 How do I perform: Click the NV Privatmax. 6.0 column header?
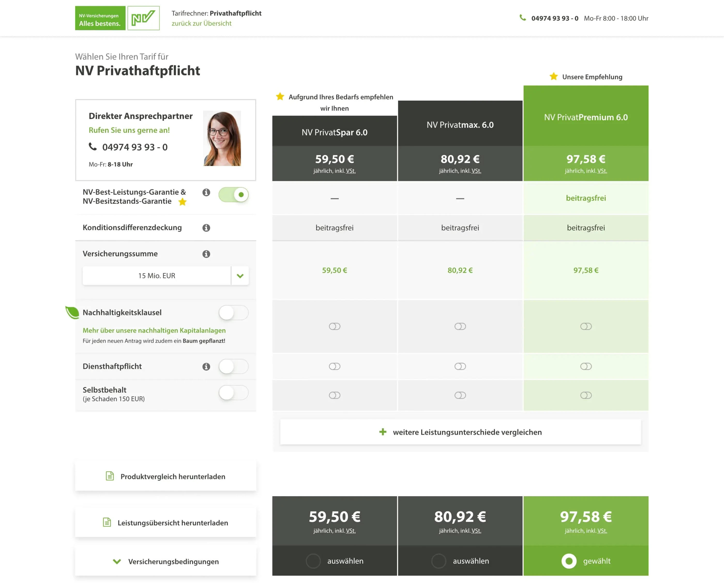pos(460,125)
